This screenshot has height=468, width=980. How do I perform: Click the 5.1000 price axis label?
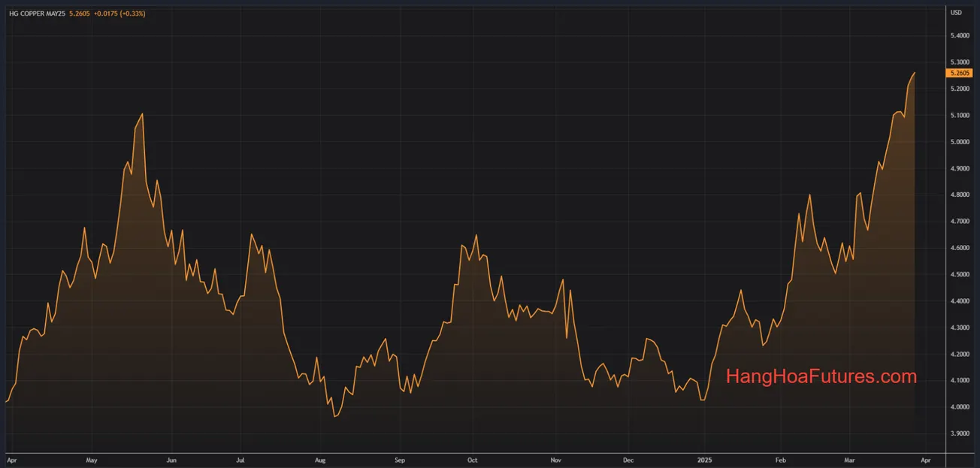click(960, 115)
